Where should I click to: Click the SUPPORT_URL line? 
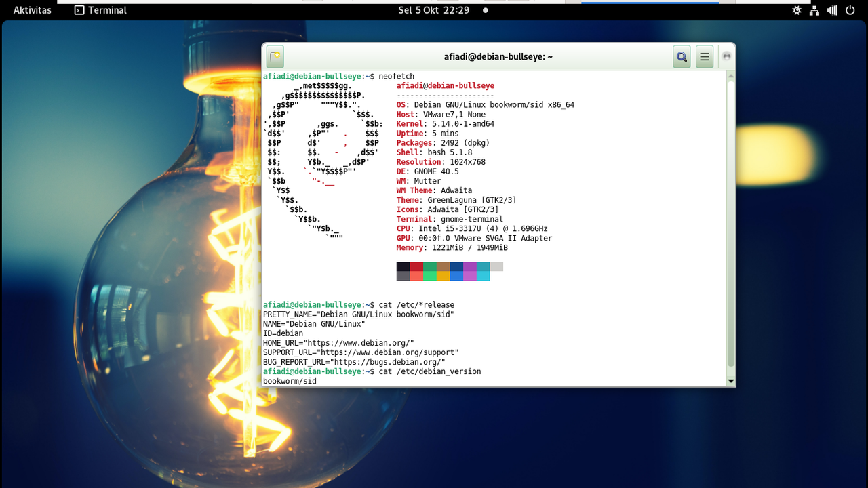(361, 352)
